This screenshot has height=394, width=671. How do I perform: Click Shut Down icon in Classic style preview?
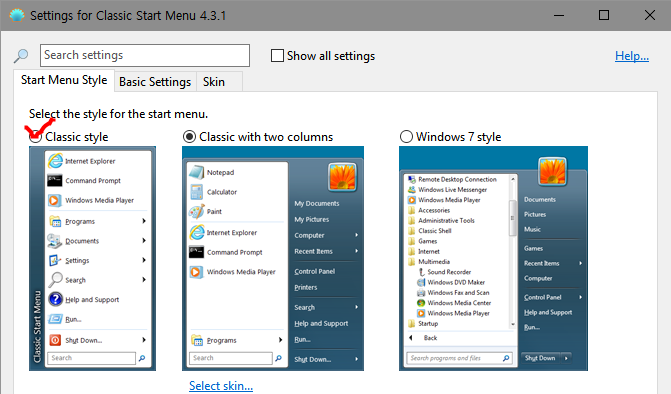(x=55, y=340)
